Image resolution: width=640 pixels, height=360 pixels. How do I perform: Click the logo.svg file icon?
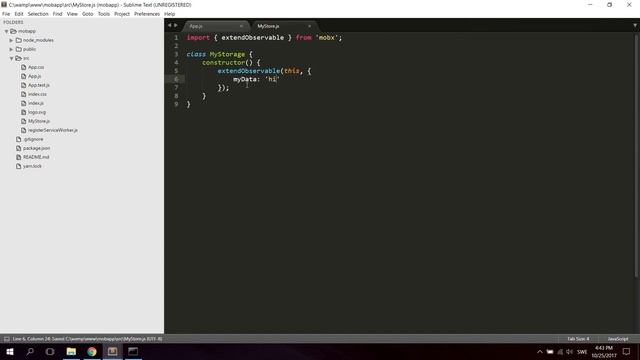pos(24,112)
